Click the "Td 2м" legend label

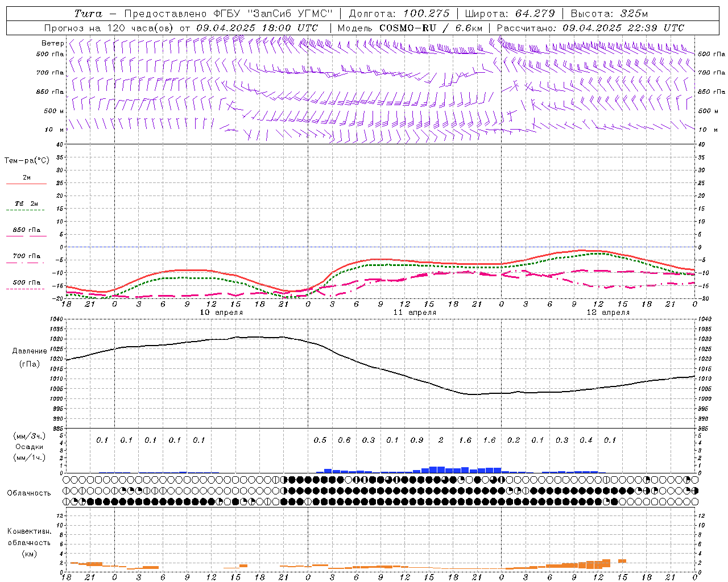pyautogui.click(x=27, y=203)
